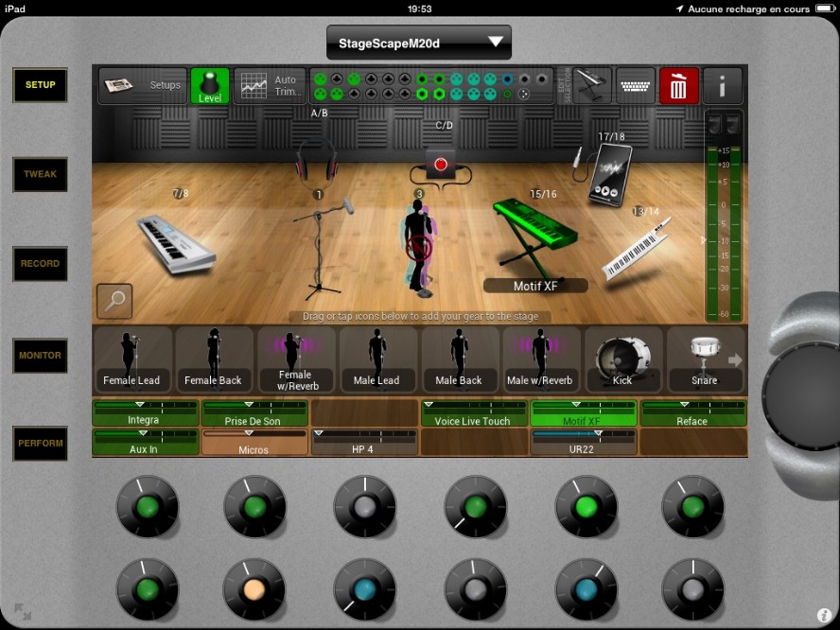
Task: Add the Kick drum preset icon
Action: coord(622,359)
